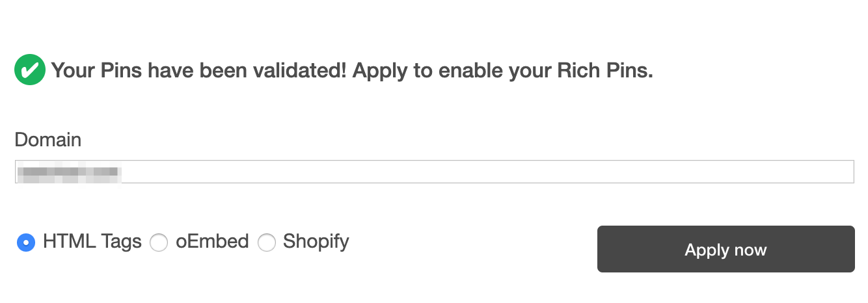Viewport: 868px width, 303px height.
Task: Click the 'HTML Tags' option label
Action: (x=92, y=242)
